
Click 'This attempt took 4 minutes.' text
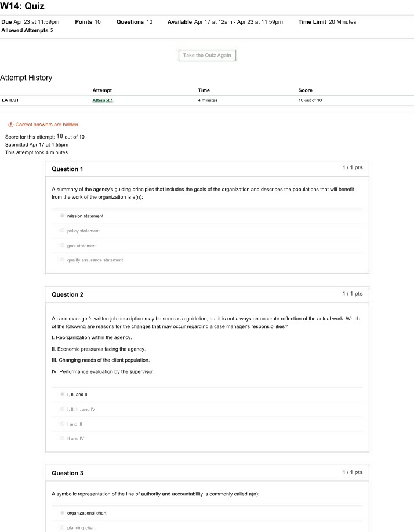point(37,152)
